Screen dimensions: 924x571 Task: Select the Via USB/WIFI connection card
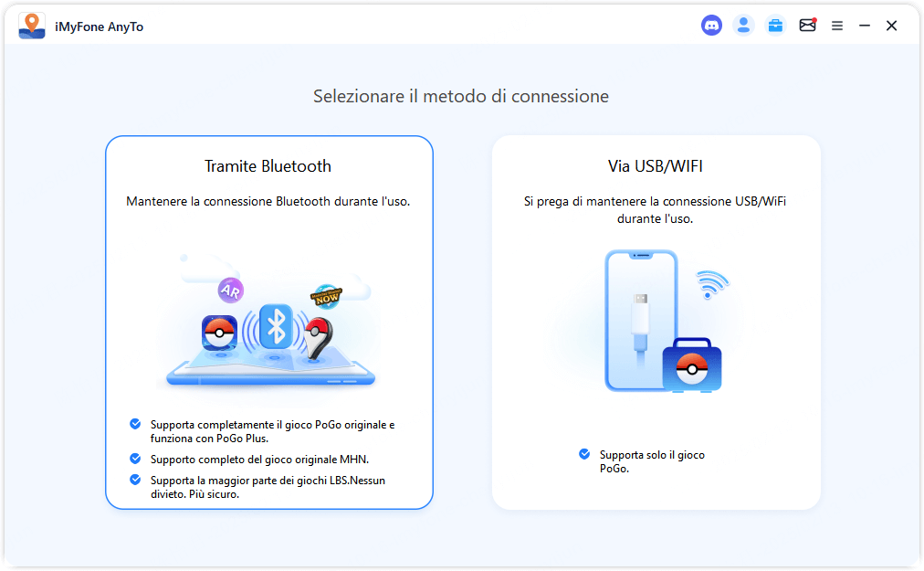tap(656, 323)
